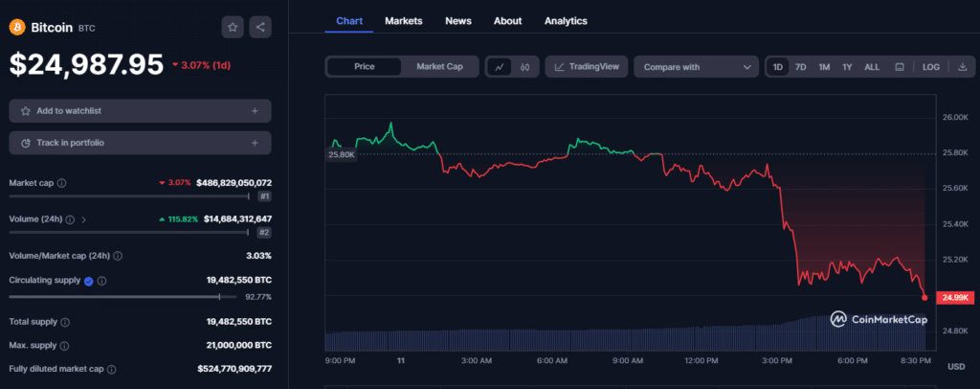Open the Chart tab

pos(349,21)
